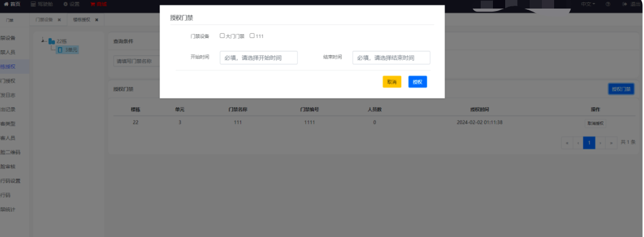Open 设置 gear in top navigation
Viewport: 644px width, 237px height.
72,4
